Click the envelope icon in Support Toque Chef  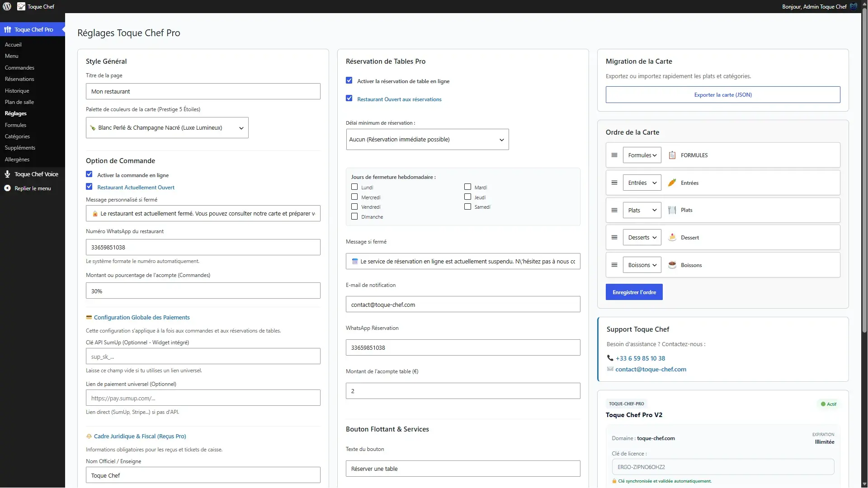610,369
